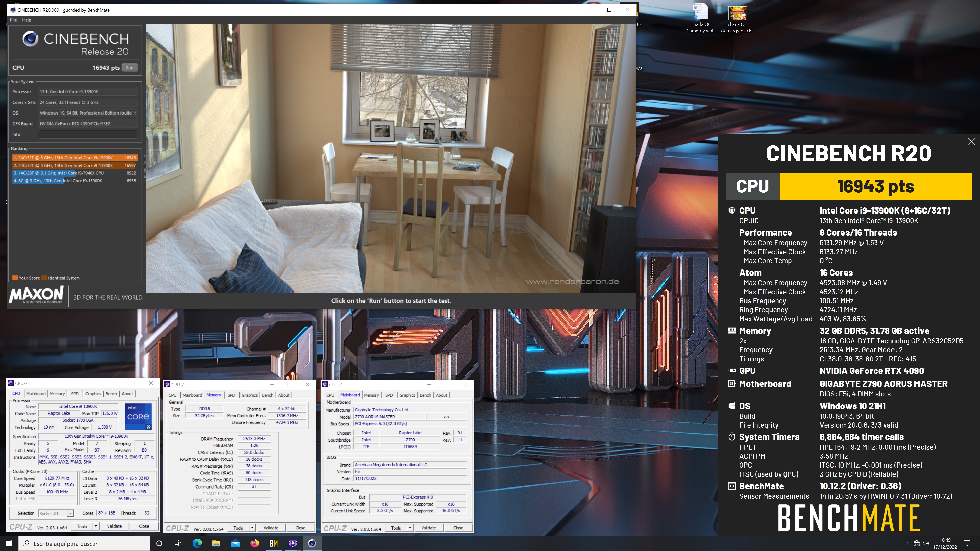Click Close button in Mainboard CPU-Z window
Viewport: 980px width, 551px height.
tap(458, 528)
